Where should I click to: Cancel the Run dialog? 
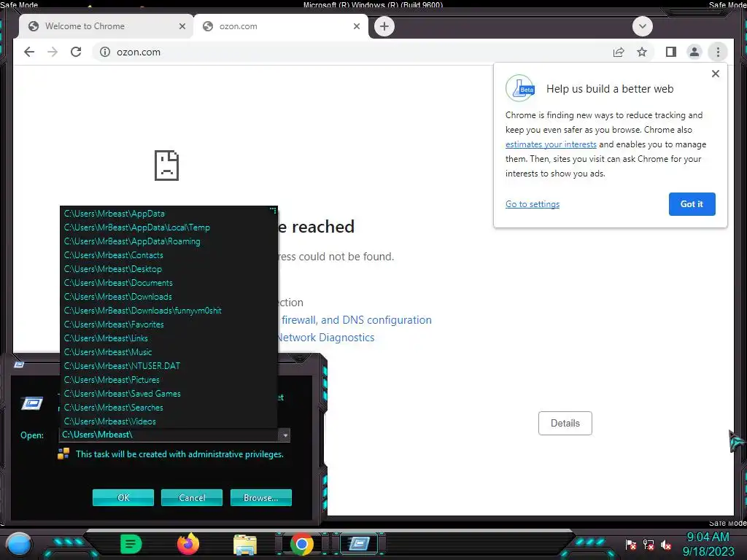pos(192,497)
